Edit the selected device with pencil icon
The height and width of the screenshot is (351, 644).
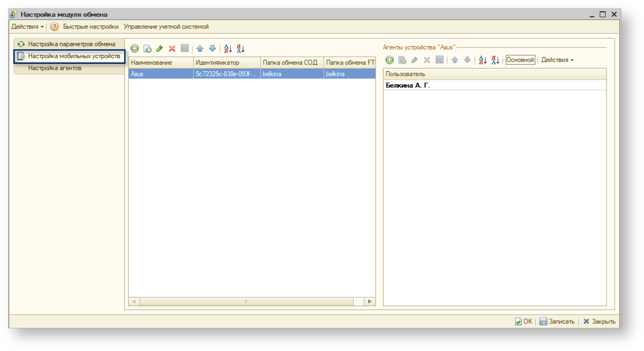click(160, 48)
